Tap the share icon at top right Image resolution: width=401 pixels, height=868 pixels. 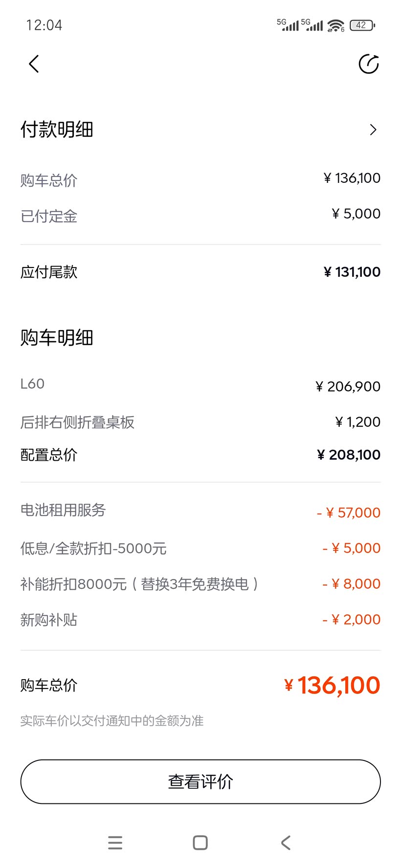click(x=369, y=64)
